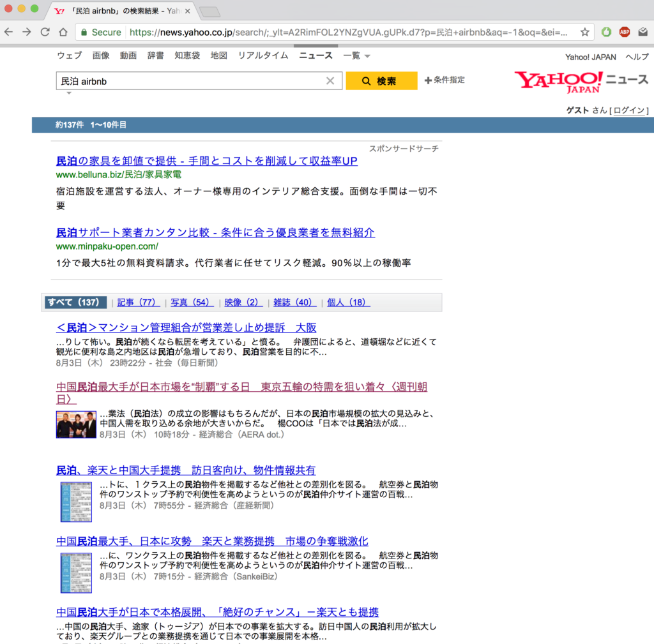654x644 pixels.
Task: Open the 大阪 マンション管理組合 article link
Action: click(x=186, y=328)
